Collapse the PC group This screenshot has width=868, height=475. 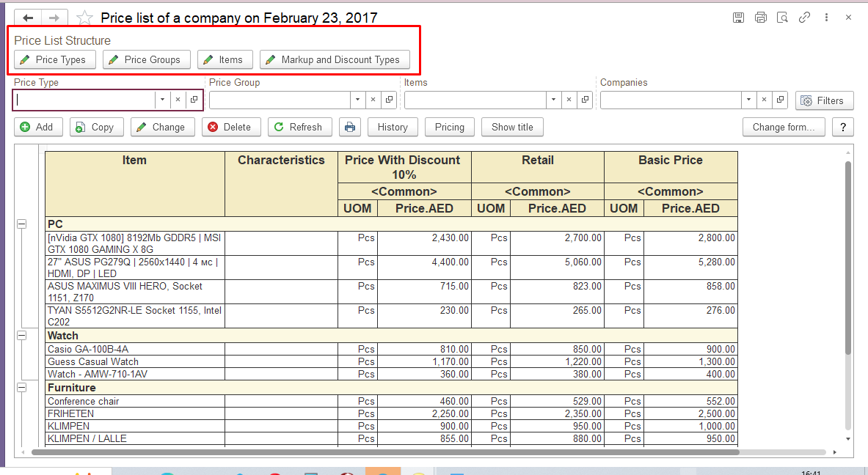[21, 224]
